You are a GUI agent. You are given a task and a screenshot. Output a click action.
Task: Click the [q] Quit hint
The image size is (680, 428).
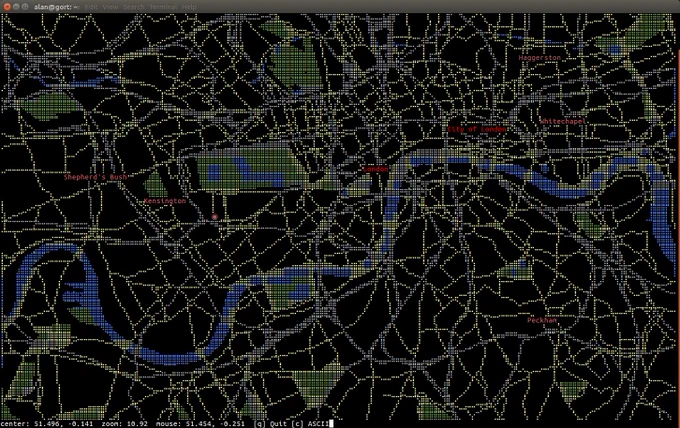point(268,424)
